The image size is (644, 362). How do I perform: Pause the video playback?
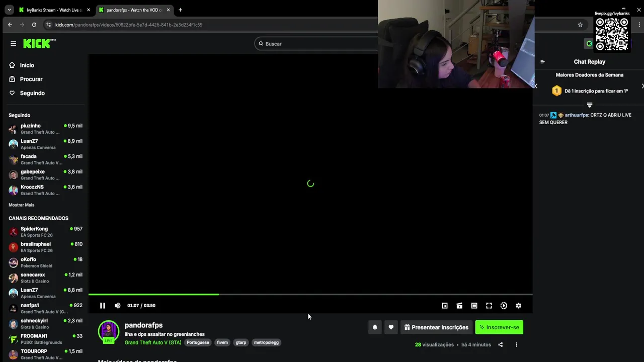click(103, 306)
